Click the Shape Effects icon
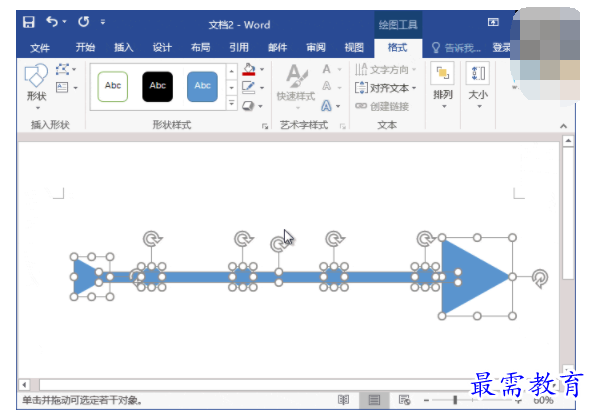Image resolution: width=592 pixels, height=416 pixels. click(x=248, y=106)
